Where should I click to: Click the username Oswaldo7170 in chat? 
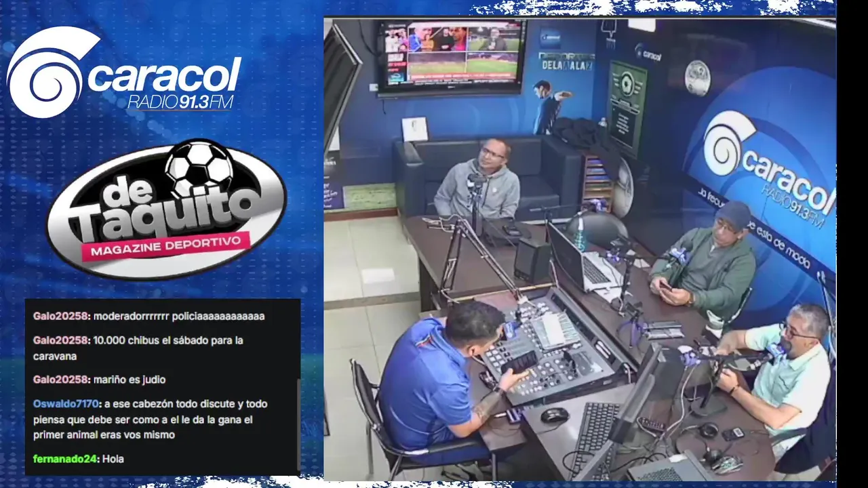[64, 403]
